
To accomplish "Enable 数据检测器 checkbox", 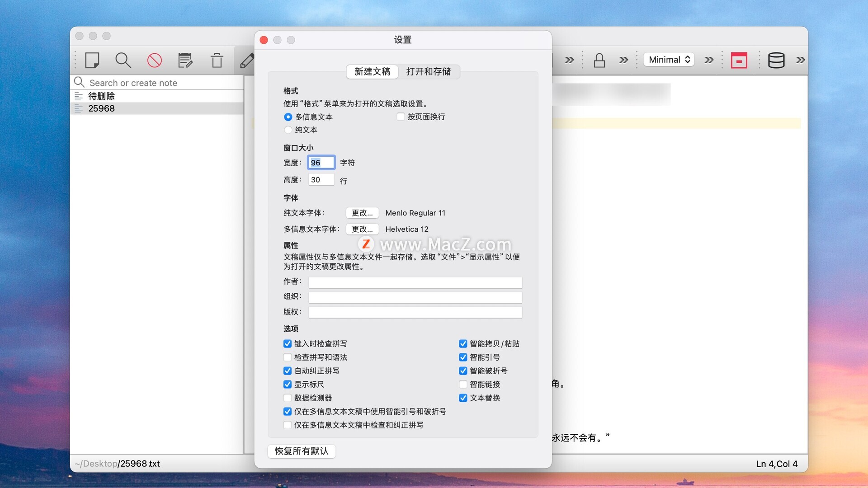I will (288, 398).
